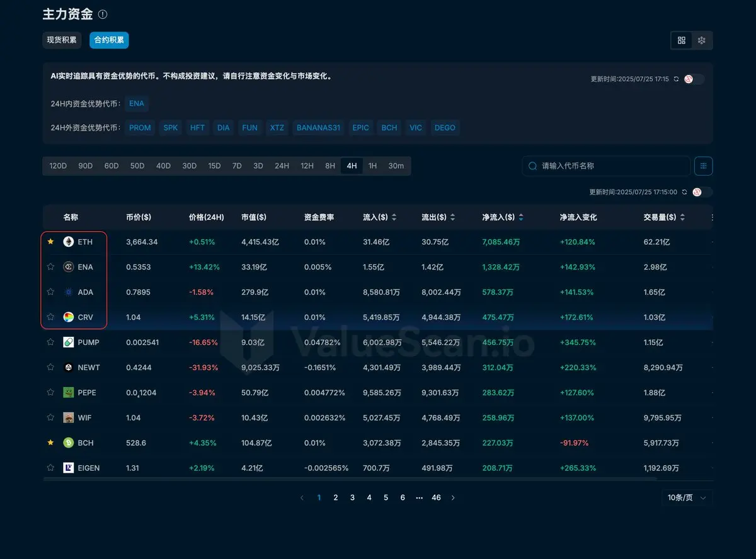Click CRV coin logo icon
Image resolution: width=756 pixels, height=559 pixels.
[69, 317]
